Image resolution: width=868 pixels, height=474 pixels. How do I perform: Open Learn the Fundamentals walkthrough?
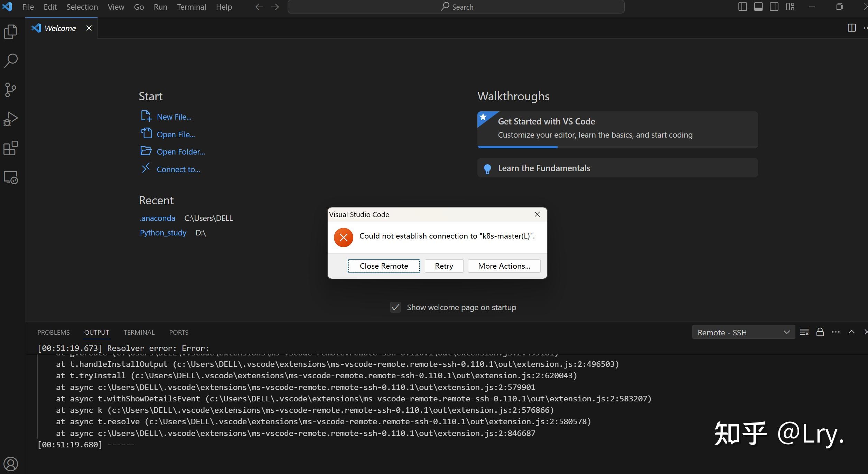point(617,168)
